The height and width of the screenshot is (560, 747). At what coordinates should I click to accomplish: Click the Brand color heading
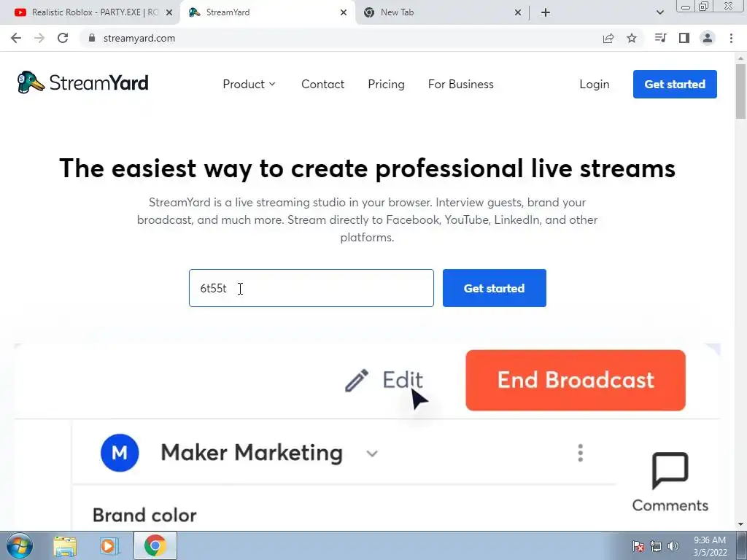pyautogui.click(x=144, y=516)
